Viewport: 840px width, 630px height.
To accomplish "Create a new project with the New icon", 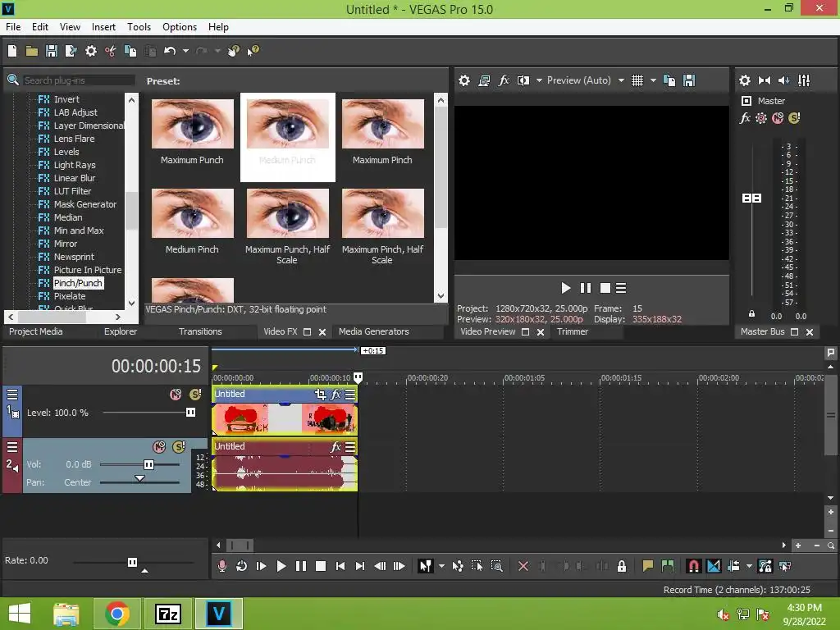I will (12, 51).
